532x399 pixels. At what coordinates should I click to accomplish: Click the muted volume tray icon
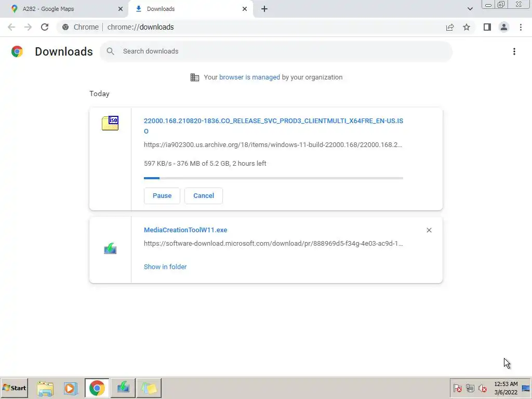pyautogui.click(x=482, y=388)
